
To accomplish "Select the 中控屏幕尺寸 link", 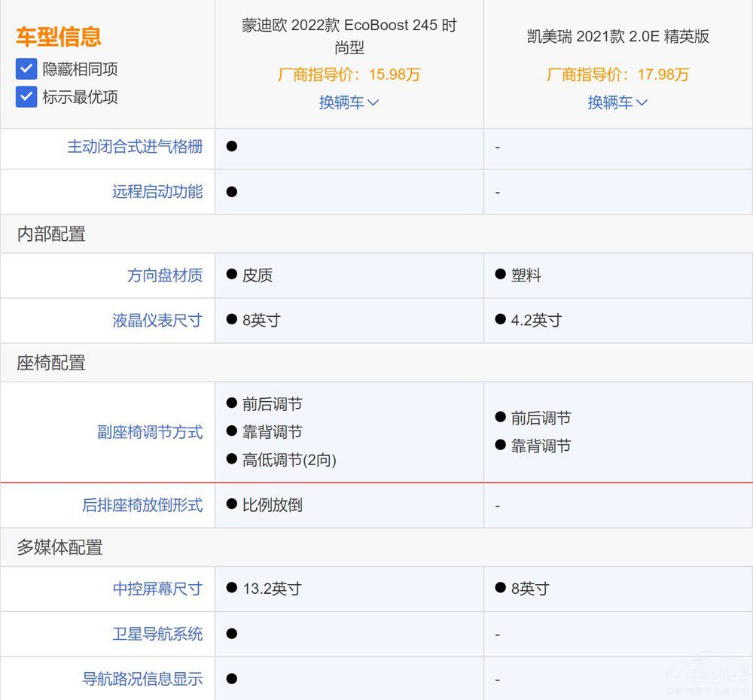I will (157, 589).
